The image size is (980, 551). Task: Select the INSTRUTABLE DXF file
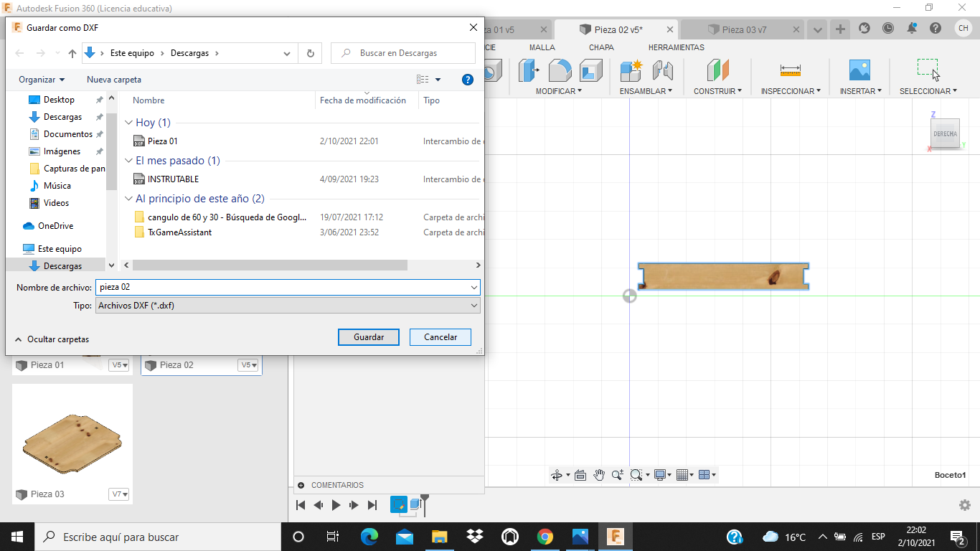174,179
